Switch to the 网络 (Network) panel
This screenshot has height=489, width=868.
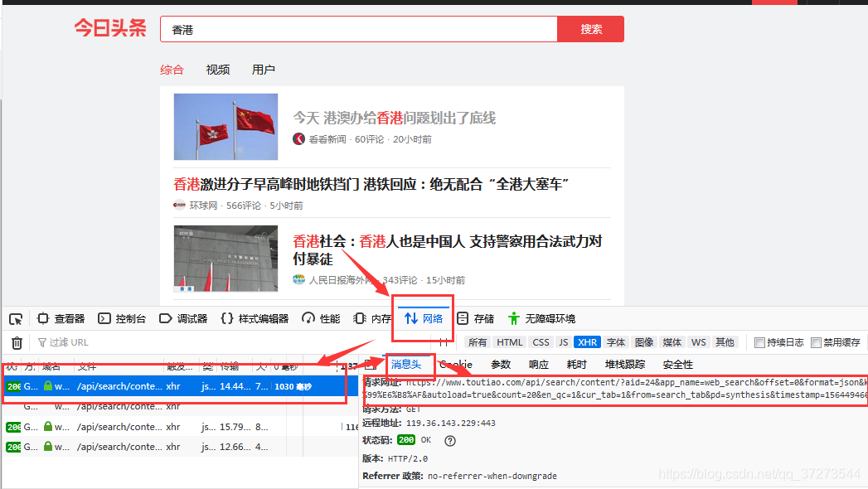tap(424, 318)
